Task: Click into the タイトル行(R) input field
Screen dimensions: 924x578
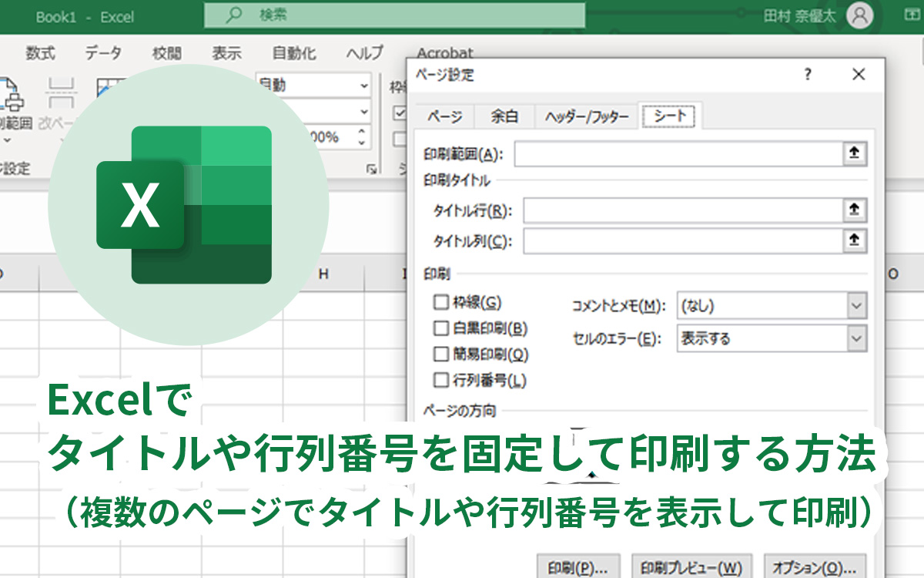Action: coord(684,210)
